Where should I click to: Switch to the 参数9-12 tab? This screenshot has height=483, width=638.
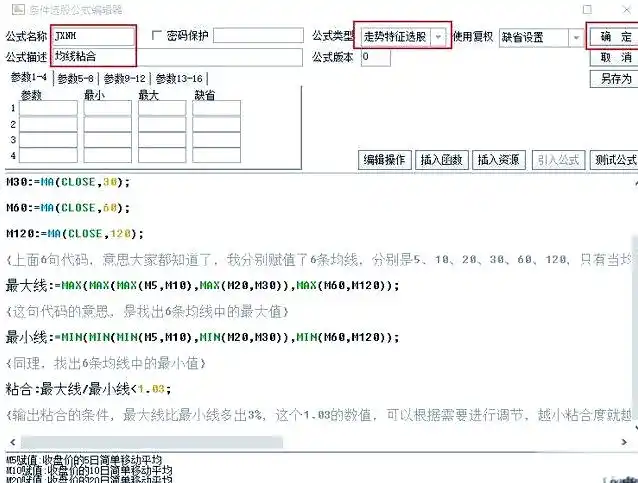click(125, 79)
